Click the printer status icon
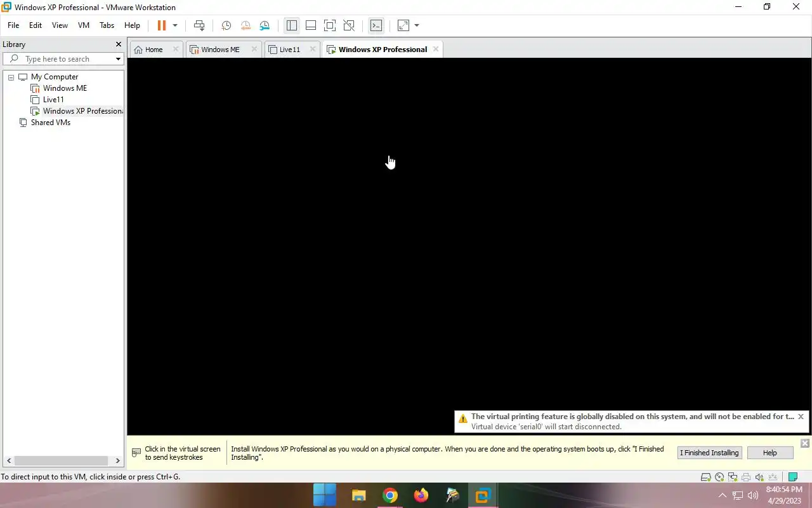Image resolution: width=812 pixels, height=508 pixels. click(x=746, y=478)
